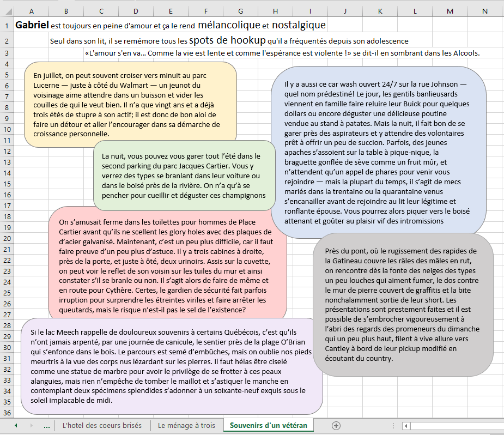The height and width of the screenshot is (435, 504).
Task: Click the cell containing bold "Gabriel"
Action: [31, 25]
